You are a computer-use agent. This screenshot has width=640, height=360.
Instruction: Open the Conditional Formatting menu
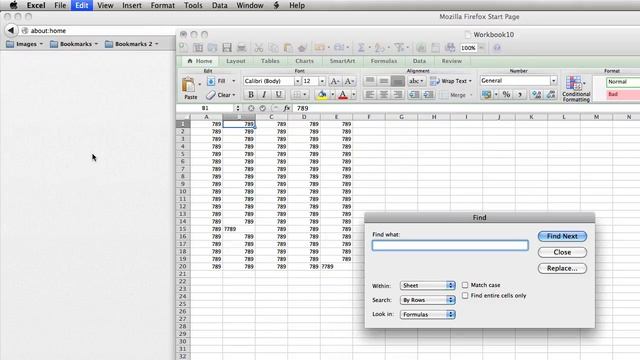tap(576, 89)
